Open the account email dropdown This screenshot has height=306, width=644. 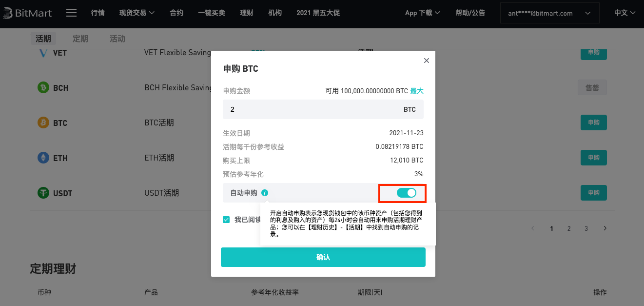pos(550,13)
